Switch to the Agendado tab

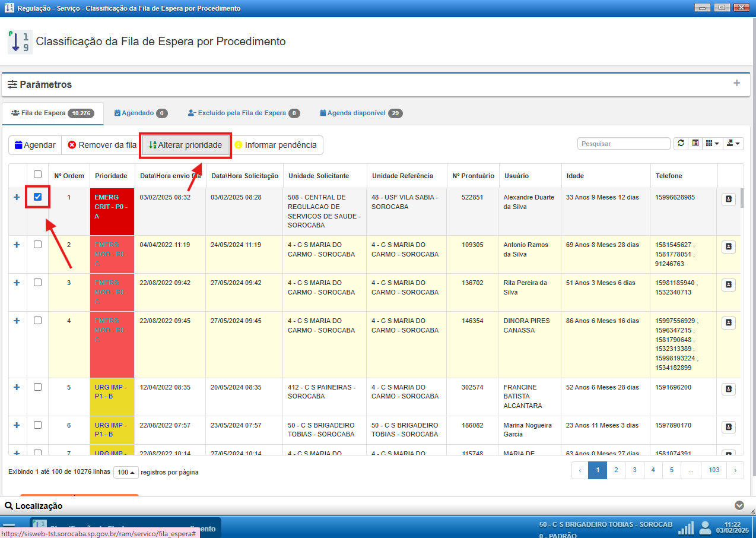[141, 113]
